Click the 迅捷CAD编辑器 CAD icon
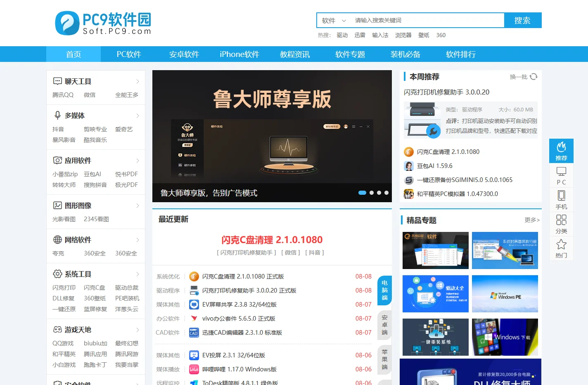Image resolution: width=588 pixels, height=385 pixels. tap(194, 333)
